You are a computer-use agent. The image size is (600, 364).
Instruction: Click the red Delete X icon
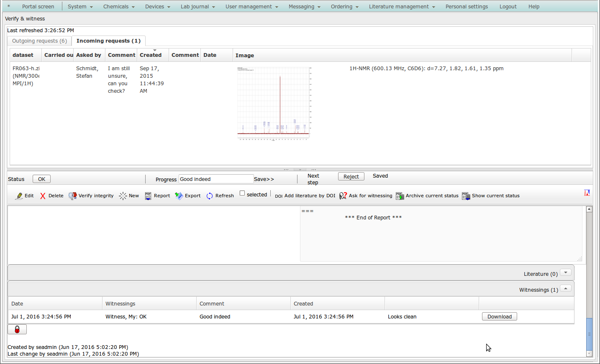pyautogui.click(x=43, y=196)
